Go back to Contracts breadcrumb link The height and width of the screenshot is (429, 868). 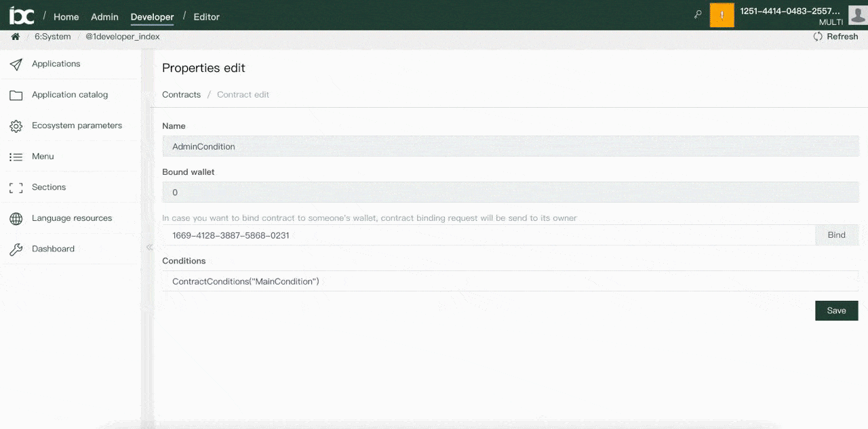click(x=181, y=95)
